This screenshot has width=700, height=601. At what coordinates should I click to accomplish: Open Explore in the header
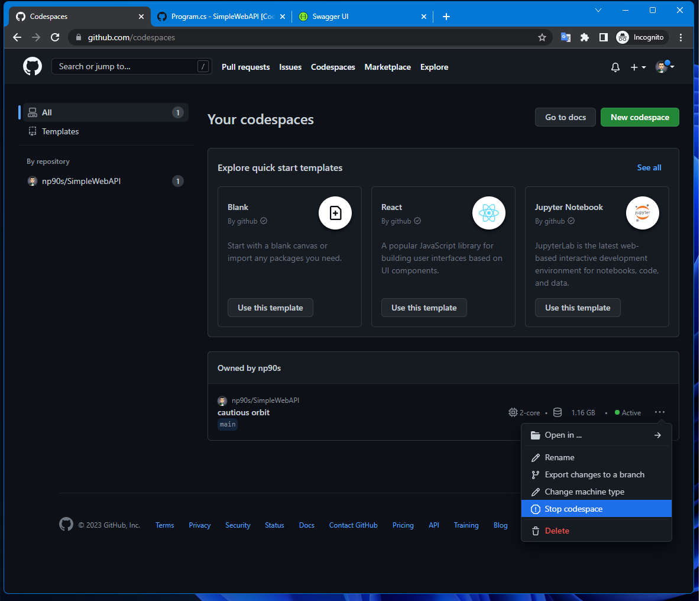(x=434, y=67)
